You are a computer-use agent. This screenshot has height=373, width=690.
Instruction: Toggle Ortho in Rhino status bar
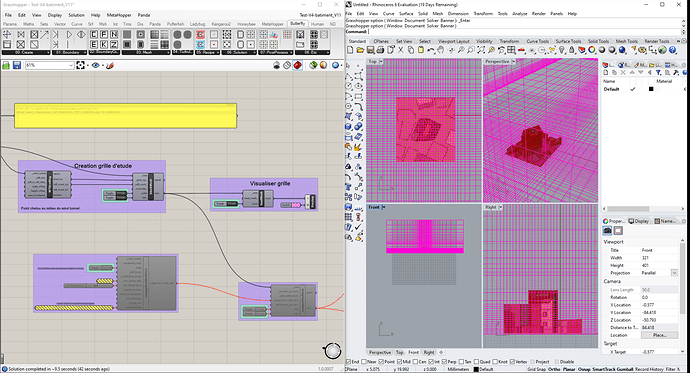point(554,369)
